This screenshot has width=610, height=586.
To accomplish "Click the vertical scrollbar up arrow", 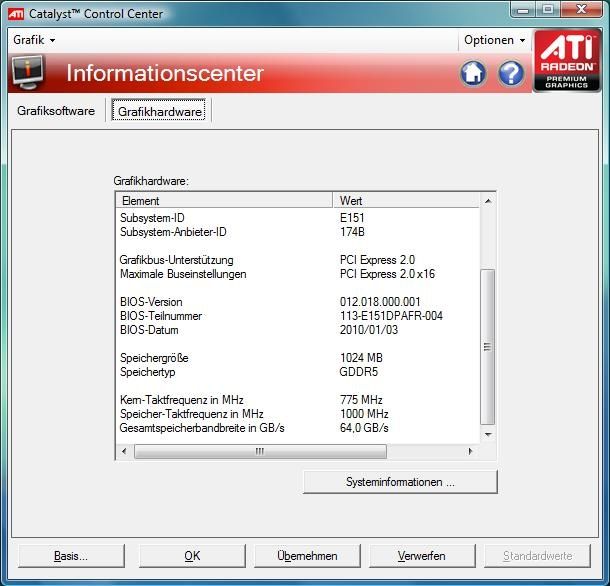I will 488,201.
